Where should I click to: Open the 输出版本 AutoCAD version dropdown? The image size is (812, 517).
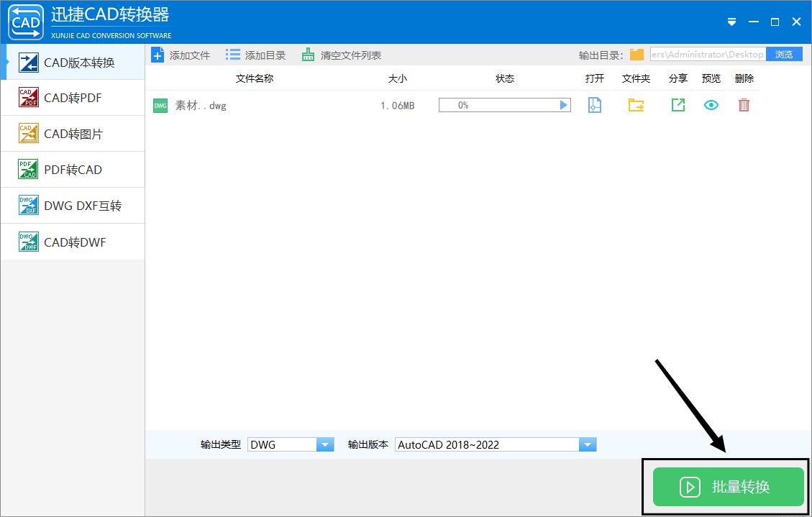(588, 444)
